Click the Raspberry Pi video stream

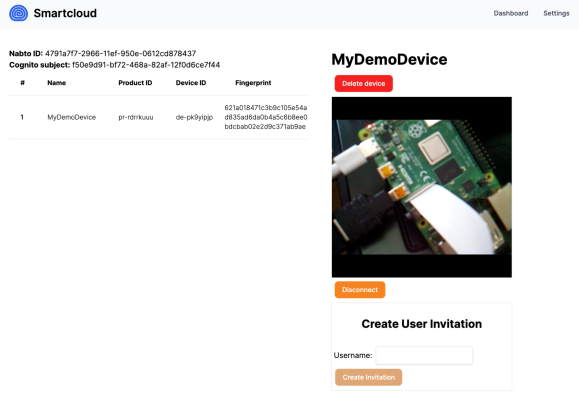[422, 187]
